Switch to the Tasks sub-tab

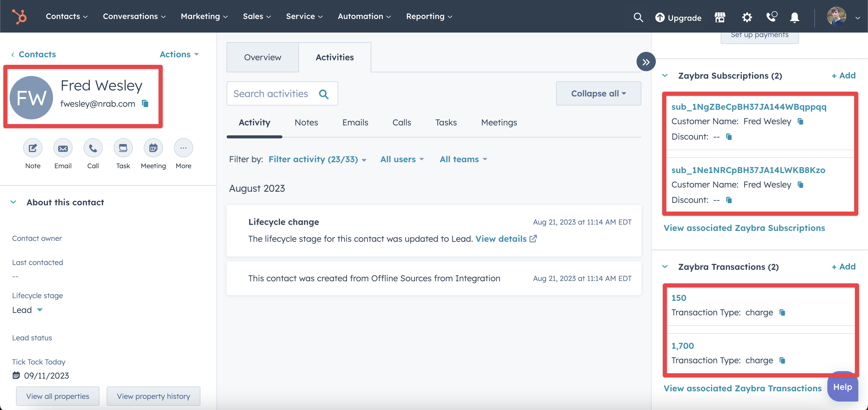pyautogui.click(x=446, y=122)
